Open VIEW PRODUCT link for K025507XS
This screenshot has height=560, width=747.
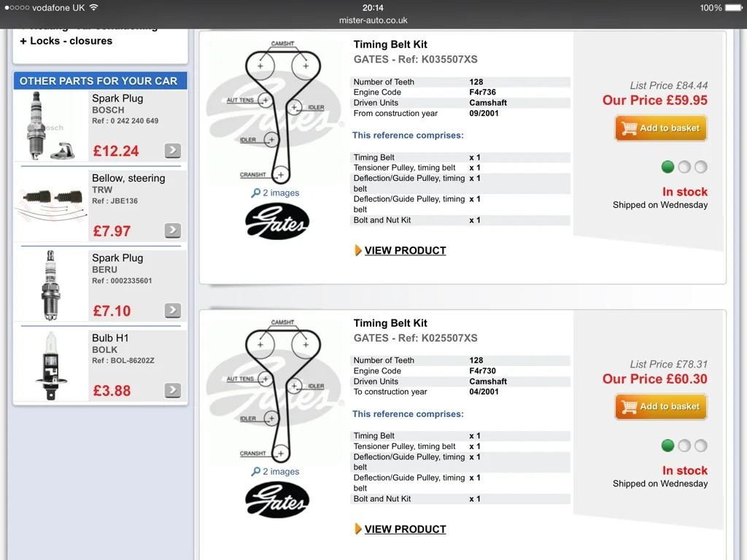pos(405,529)
